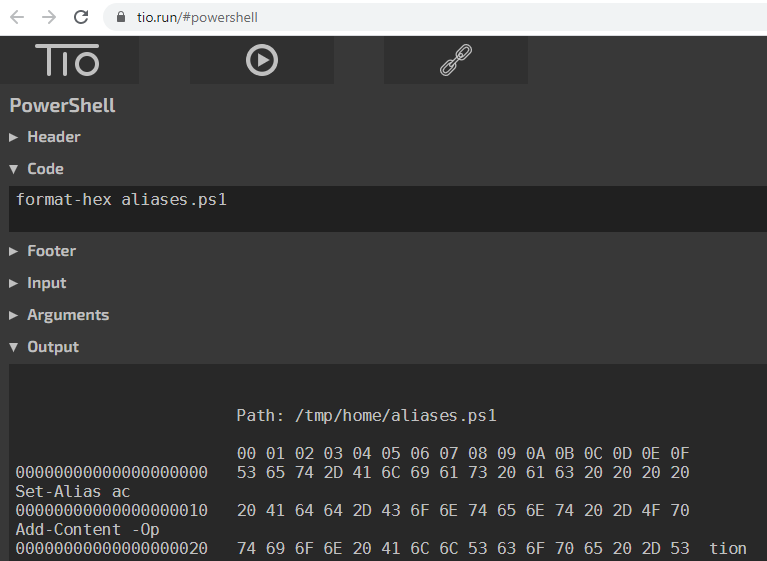The width and height of the screenshot is (767, 561).
Task: Click the Path line in the output
Action: tap(366, 415)
